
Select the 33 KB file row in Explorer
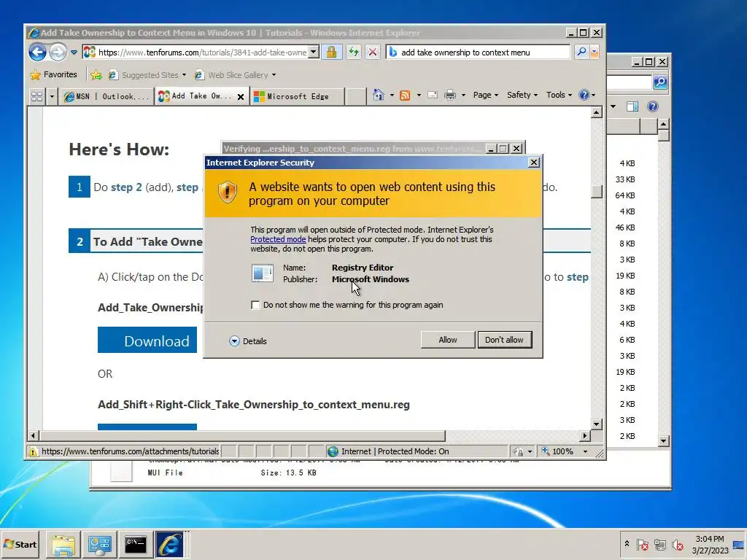[625, 179]
